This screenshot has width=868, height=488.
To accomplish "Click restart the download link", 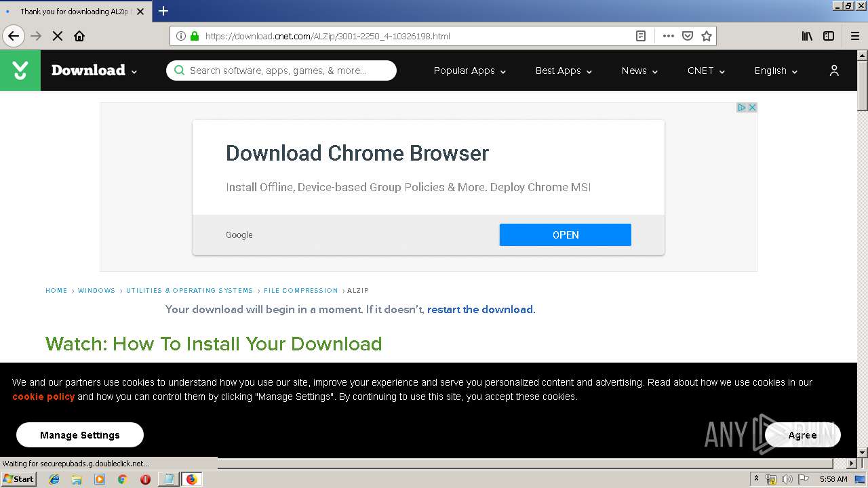I will 480,309.
